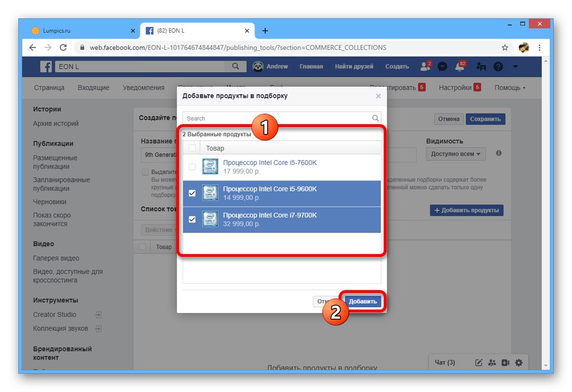
Task: Open Архив историй in sidebar
Action: click(x=56, y=124)
